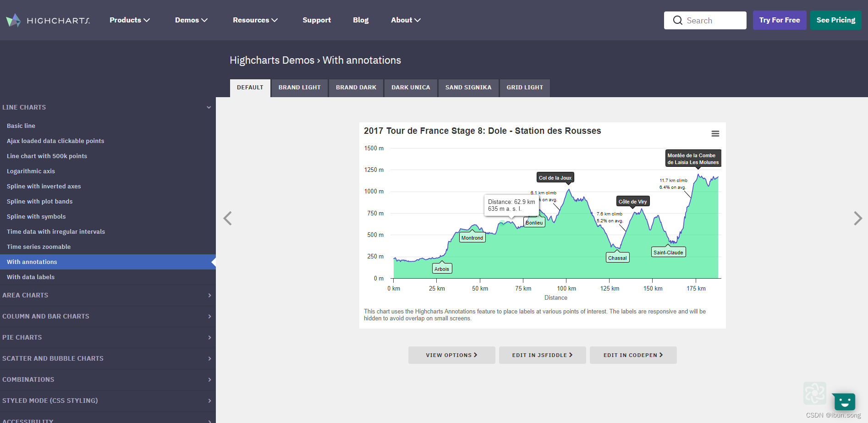Click the See Pricing button
This screenshot has width=868, height=423.
pos(836,20)
